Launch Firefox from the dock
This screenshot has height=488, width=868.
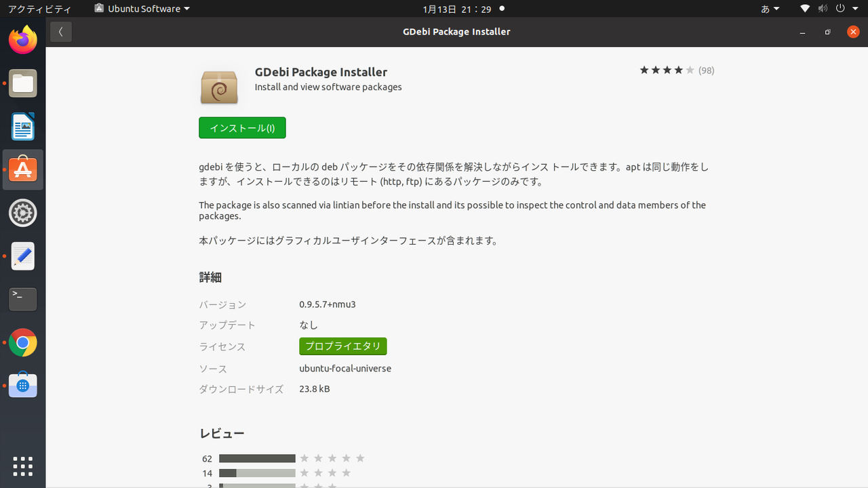pyautogui.click(x=22, y=39)
